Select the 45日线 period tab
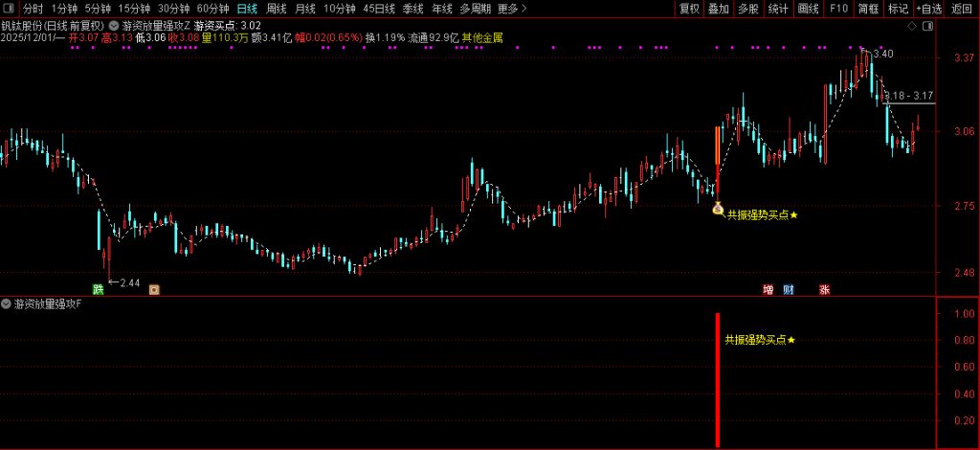The width and height of the screenshot is (980, 450). point(379,9)
